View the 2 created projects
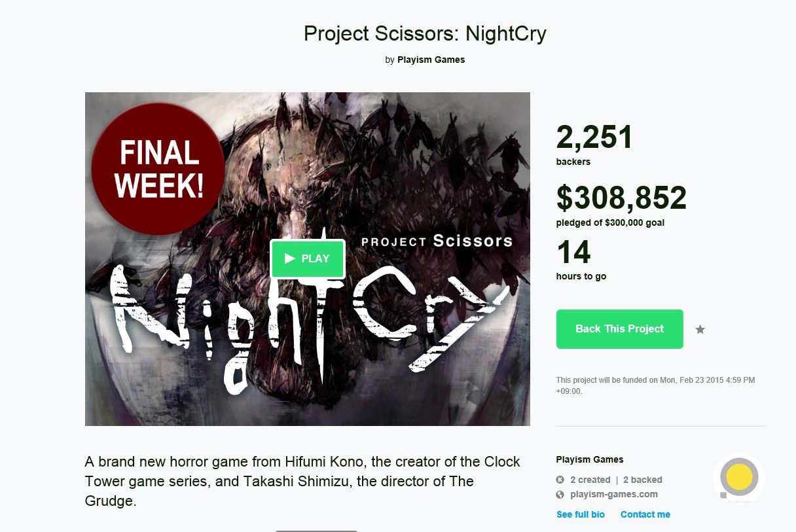 pyautogui.click(x=590, y=480)
